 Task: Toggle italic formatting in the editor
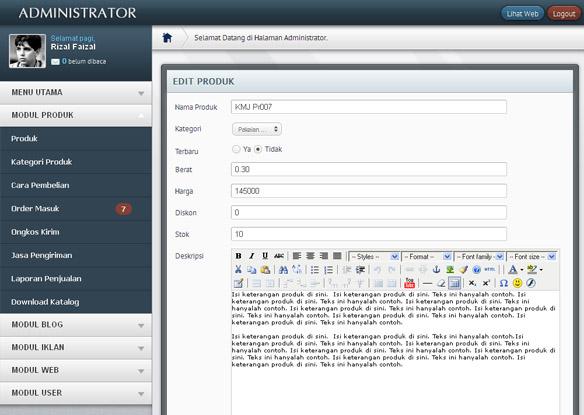[x=251, y=256]
